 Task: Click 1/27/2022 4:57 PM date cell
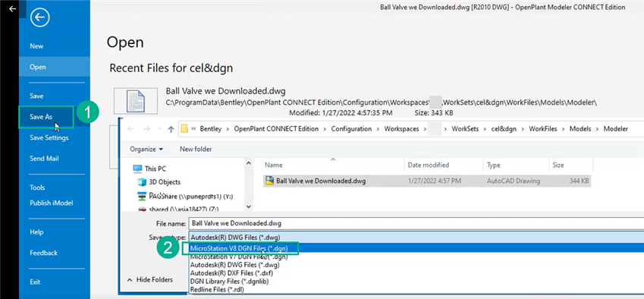(x=434, y=181)
